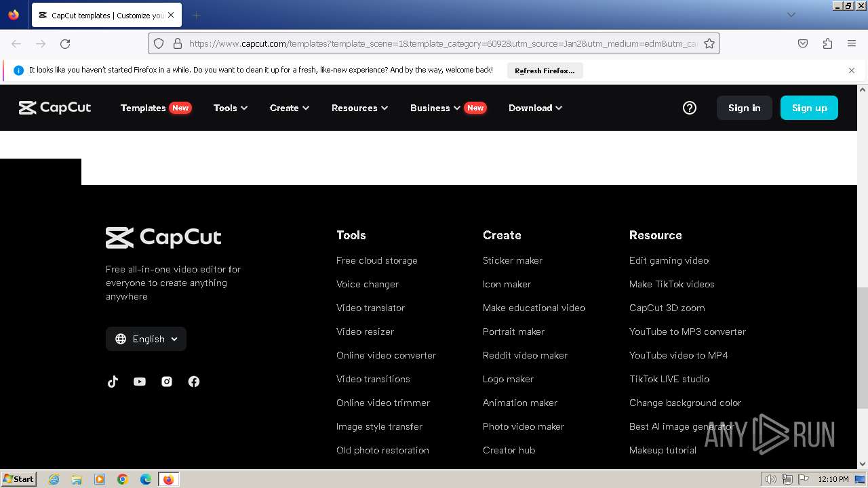The height and width of the screenshot is (488, 868).
Task: Open Old photo restoration link
Action: pos(382,450)
